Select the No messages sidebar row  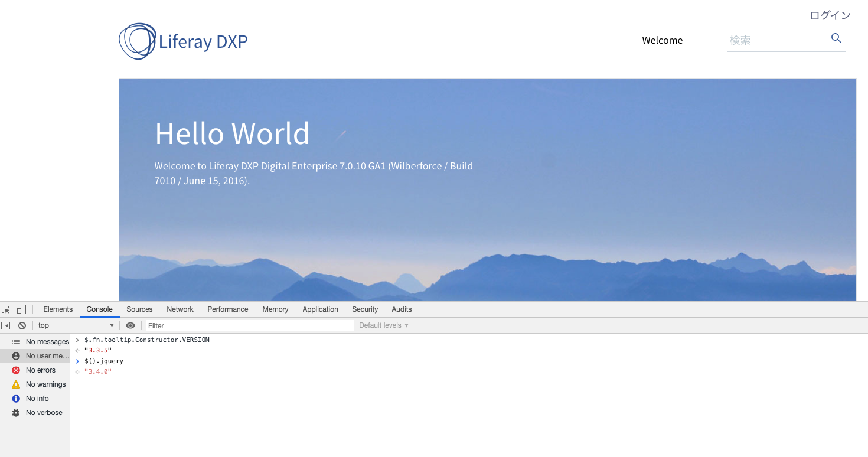(x=35, y=342)
